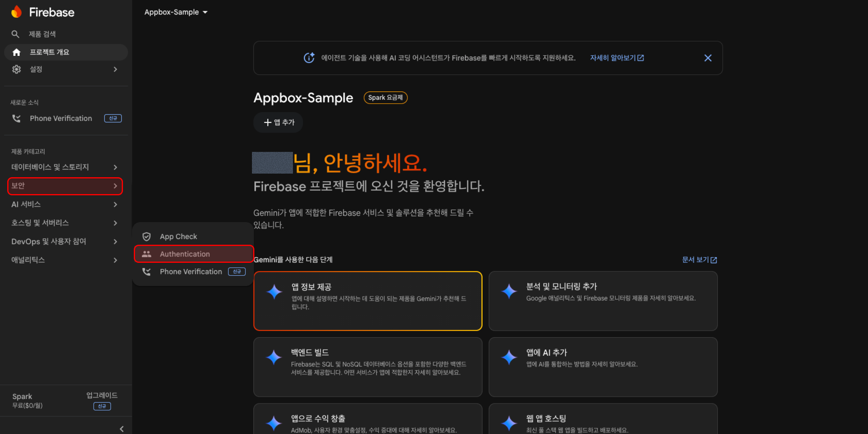Click the Gemini sparkle on 웹 앱 호스팅 card
The width and height of the screenshot is (868, 434).
pos(509,423)
